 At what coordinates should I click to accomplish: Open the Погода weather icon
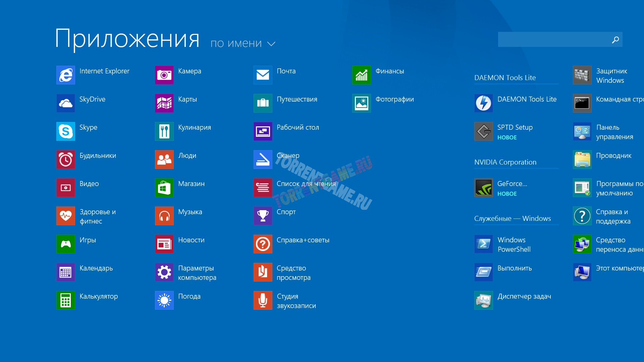point(164,300)
